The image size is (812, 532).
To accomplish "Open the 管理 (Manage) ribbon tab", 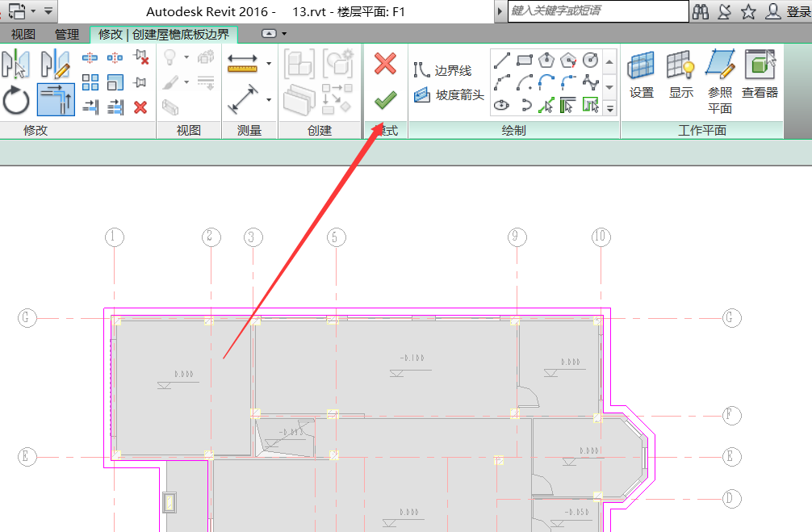I will [67, 34].
